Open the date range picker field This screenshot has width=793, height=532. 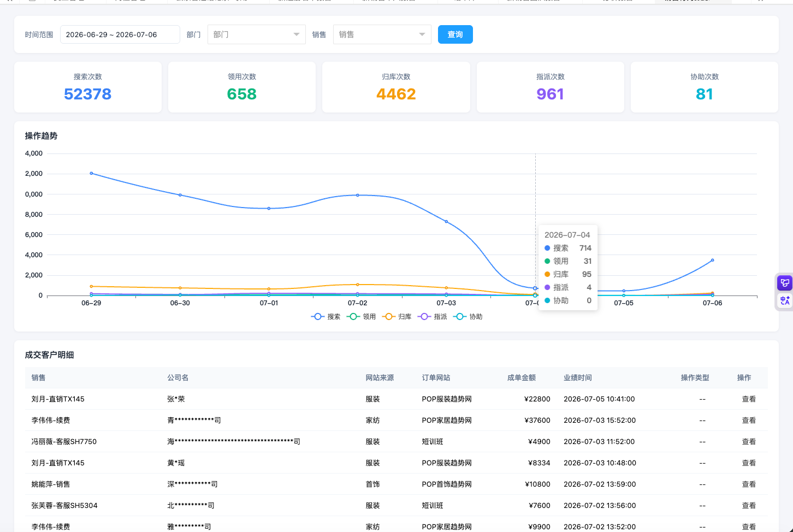point(120,34)
